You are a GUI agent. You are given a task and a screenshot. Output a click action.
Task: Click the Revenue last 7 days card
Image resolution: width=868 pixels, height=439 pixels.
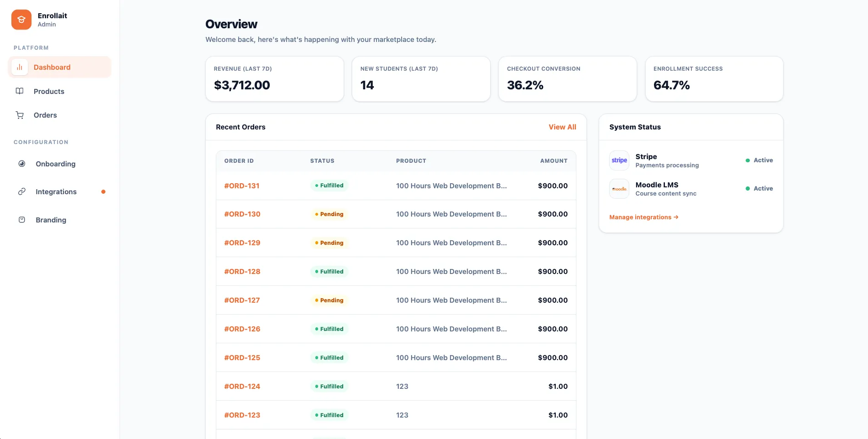coord(274,78)
